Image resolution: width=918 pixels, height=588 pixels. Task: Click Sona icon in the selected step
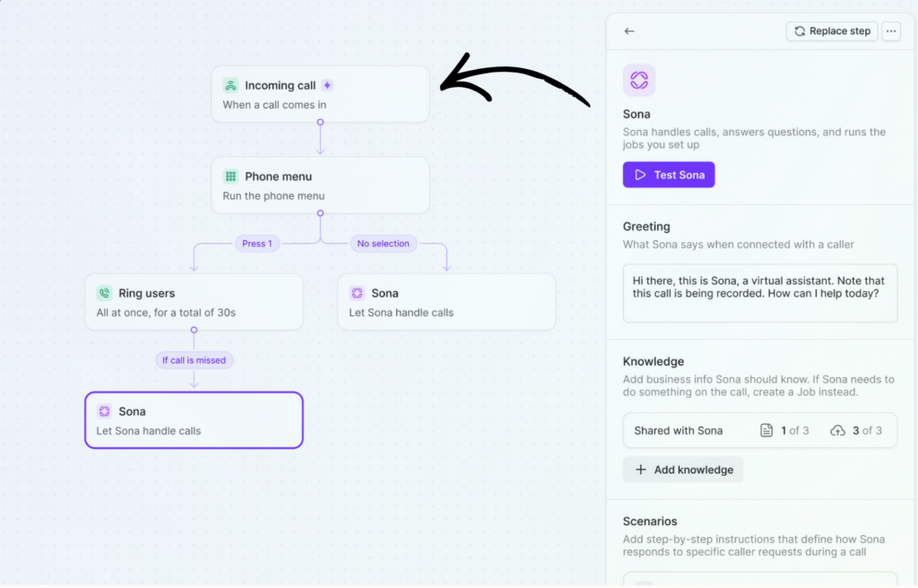tap(105, 411)
